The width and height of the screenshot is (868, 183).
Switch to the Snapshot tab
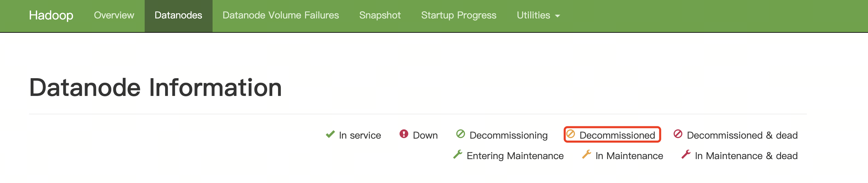[x=380, y=15]
